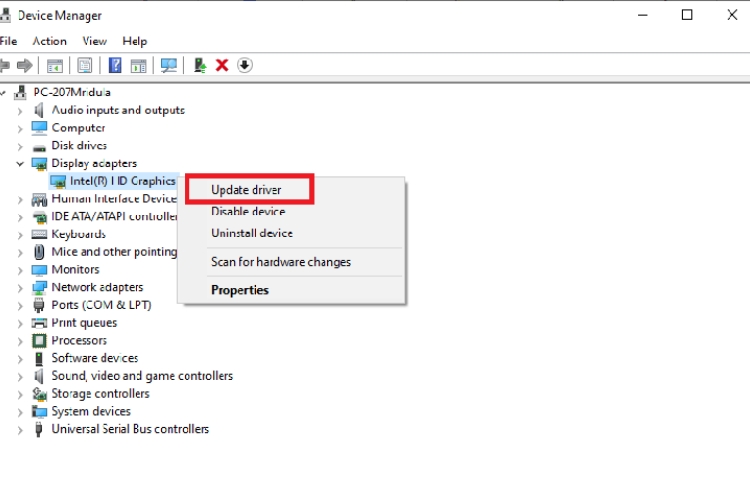Select Disable device in the context menu
Image resolution: width=750 pixels, height=500 pixels.
point(248,212)
